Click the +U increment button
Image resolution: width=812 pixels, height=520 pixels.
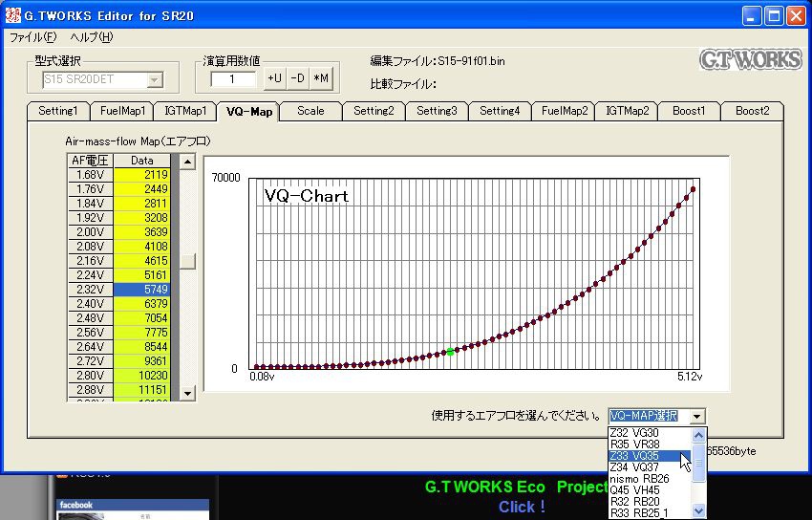274,78
